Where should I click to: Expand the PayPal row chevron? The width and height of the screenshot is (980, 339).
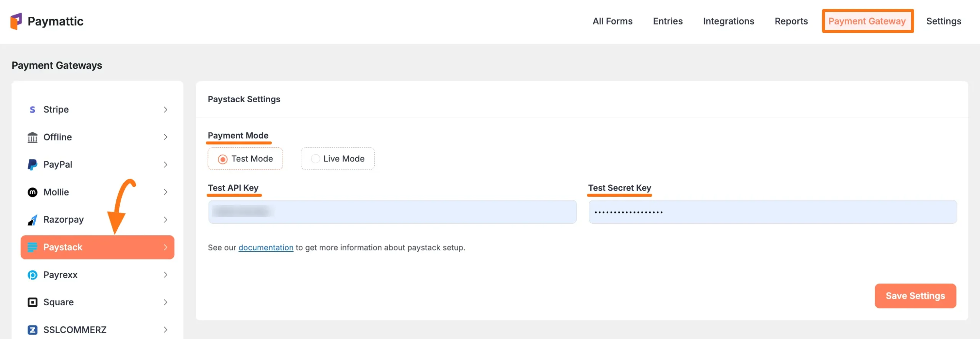pyautogui.click(x=165, y=165)
